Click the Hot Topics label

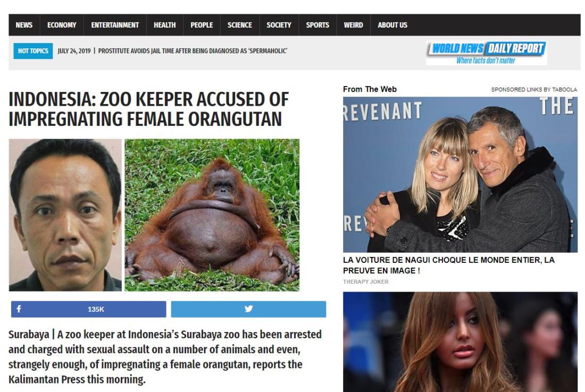pyautogui.click(x=33, y=51)
